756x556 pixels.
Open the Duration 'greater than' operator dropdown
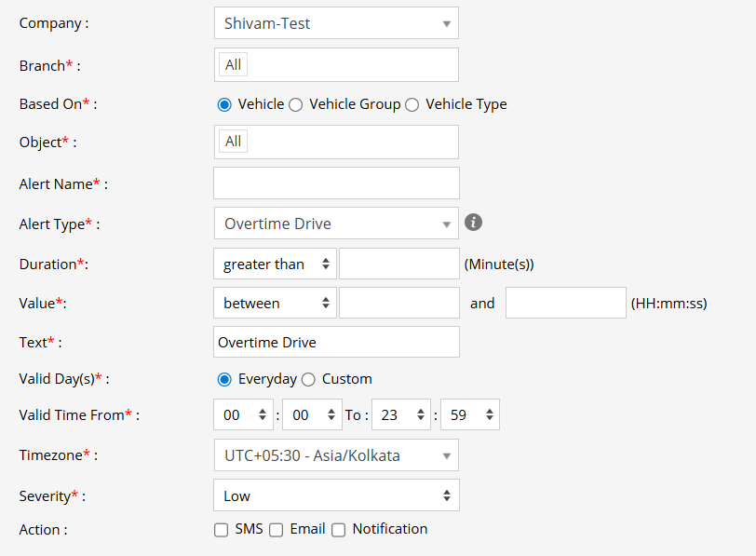point(275,264)
